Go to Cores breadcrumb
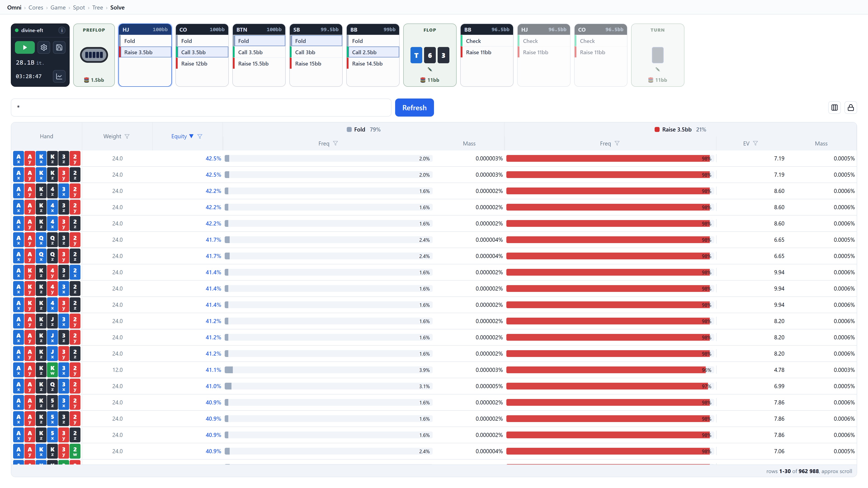Viewport: 868px width, 488px height. [36, 7]
